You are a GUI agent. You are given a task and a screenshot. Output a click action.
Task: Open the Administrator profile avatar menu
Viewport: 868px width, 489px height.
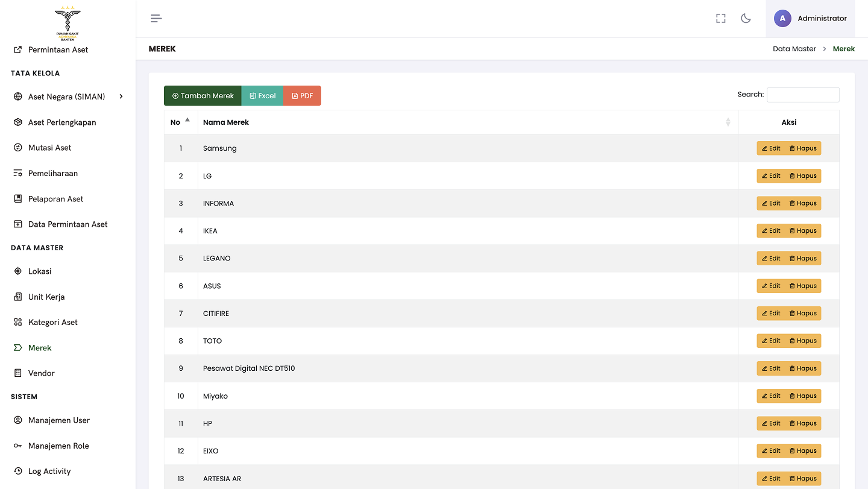tap(810, 18)
